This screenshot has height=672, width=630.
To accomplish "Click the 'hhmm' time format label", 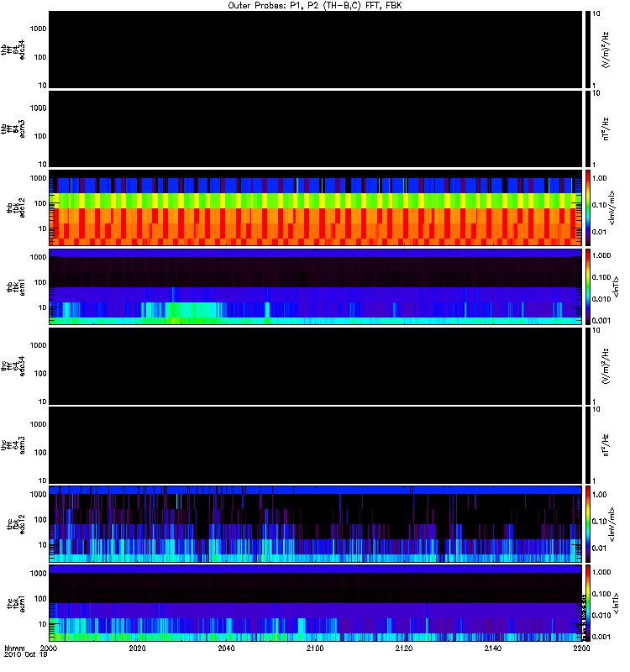I will coord(14,648).
